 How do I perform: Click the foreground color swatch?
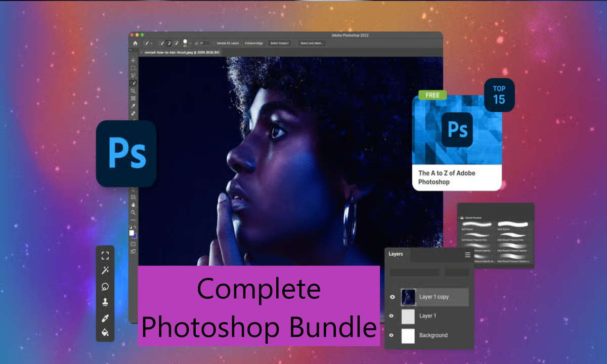click(131, 232)
